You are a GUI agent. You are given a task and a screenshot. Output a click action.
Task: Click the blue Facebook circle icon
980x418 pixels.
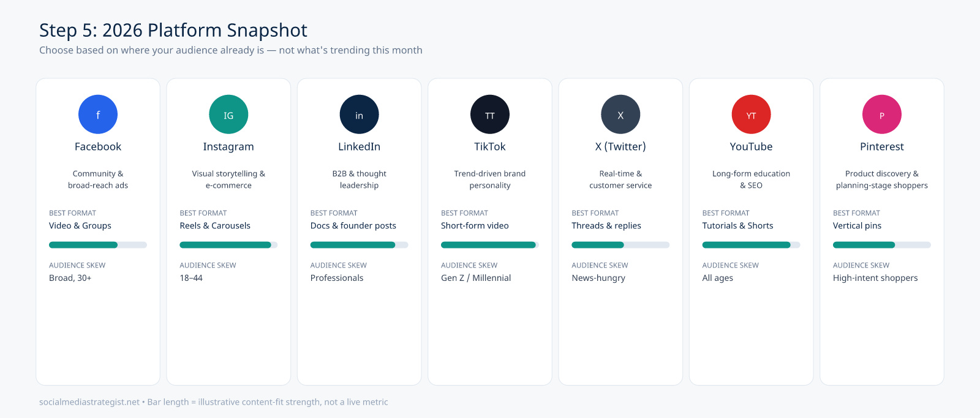tap(98, 114)
